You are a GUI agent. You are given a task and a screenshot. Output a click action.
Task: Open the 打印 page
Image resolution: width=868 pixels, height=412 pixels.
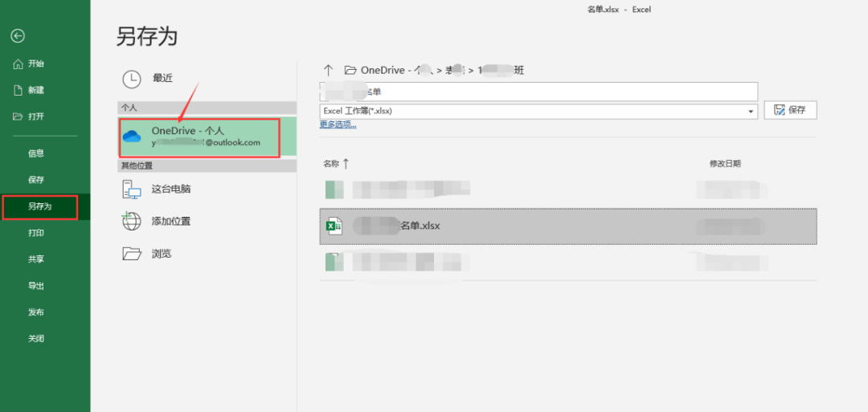(x=36, y=233)
